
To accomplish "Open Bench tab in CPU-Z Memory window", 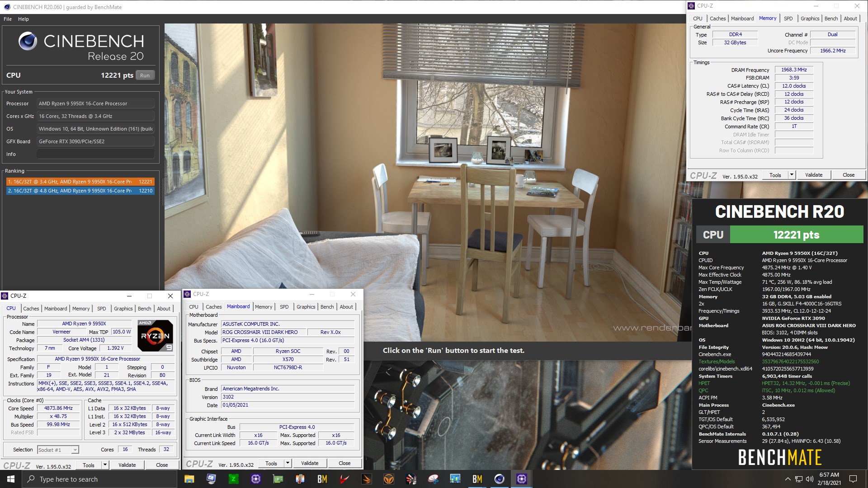I will (831, 19).
